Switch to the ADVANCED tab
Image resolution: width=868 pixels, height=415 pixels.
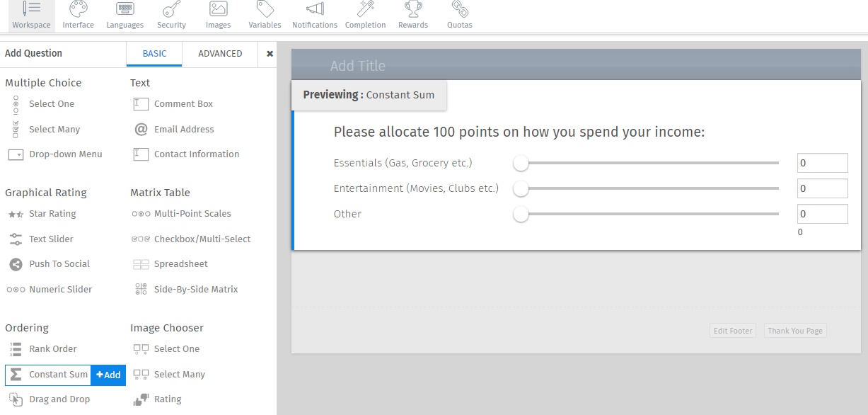pos(220,53)
